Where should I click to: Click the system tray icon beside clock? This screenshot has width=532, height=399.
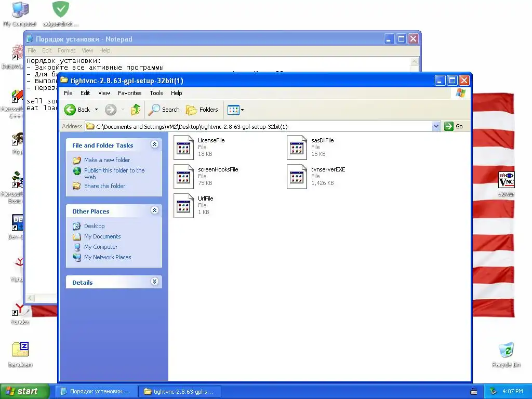(494, 392)
